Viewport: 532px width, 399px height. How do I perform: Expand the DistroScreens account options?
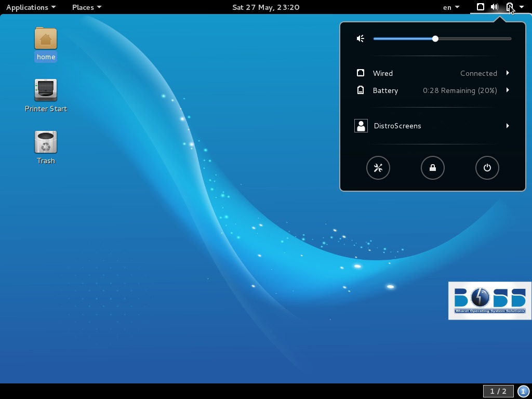coord(508,126)
